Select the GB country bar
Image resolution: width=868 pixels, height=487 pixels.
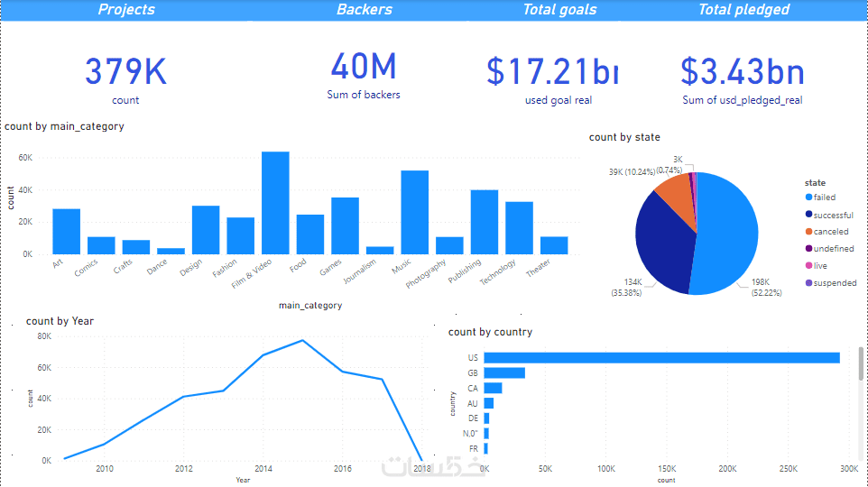pyautogui.click(x=504, y=373)
